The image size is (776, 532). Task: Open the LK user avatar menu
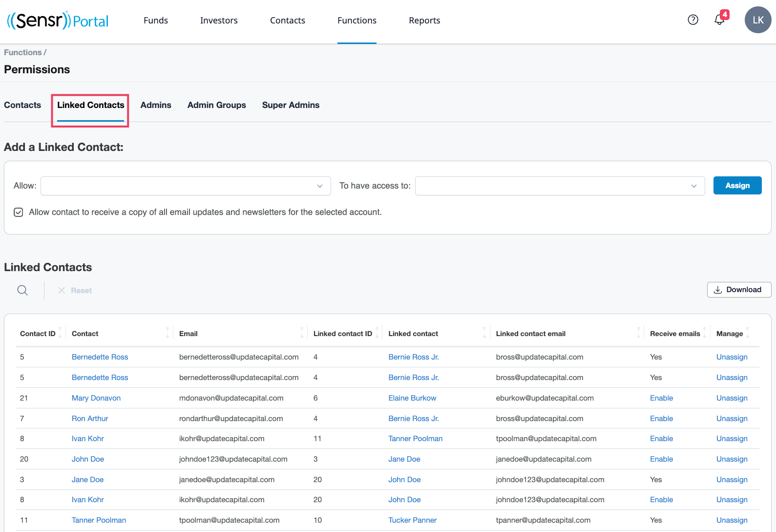[757, 20]
